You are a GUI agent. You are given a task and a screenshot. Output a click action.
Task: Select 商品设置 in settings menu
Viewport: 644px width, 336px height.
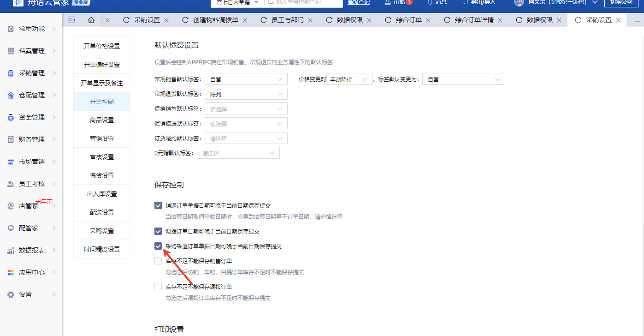pyautogui.click(x=102, y=120)
